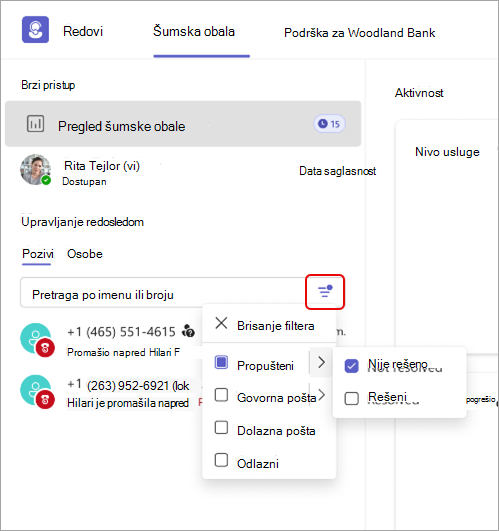Click the Govorna pošta filter label
This screenshot has height=531, width=499.
(277, 398)
